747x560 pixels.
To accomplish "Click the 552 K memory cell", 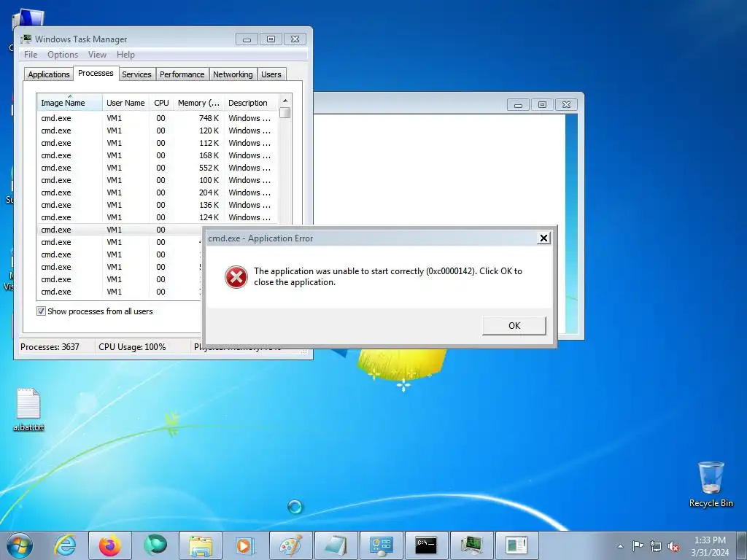I will coord(209,168).
